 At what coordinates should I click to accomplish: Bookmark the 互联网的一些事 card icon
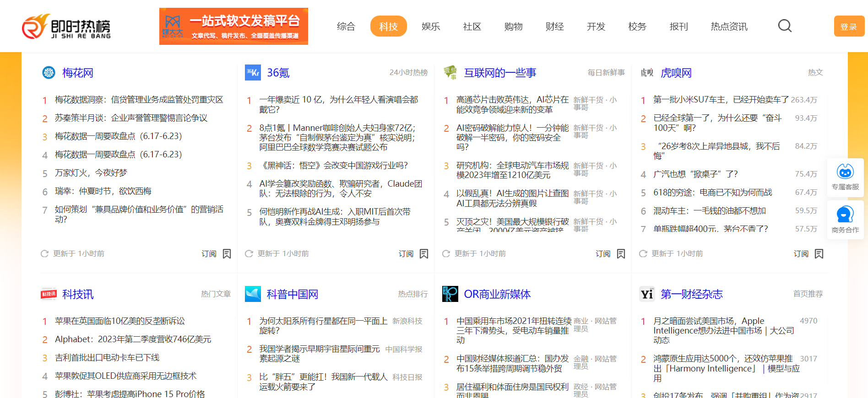621,253
